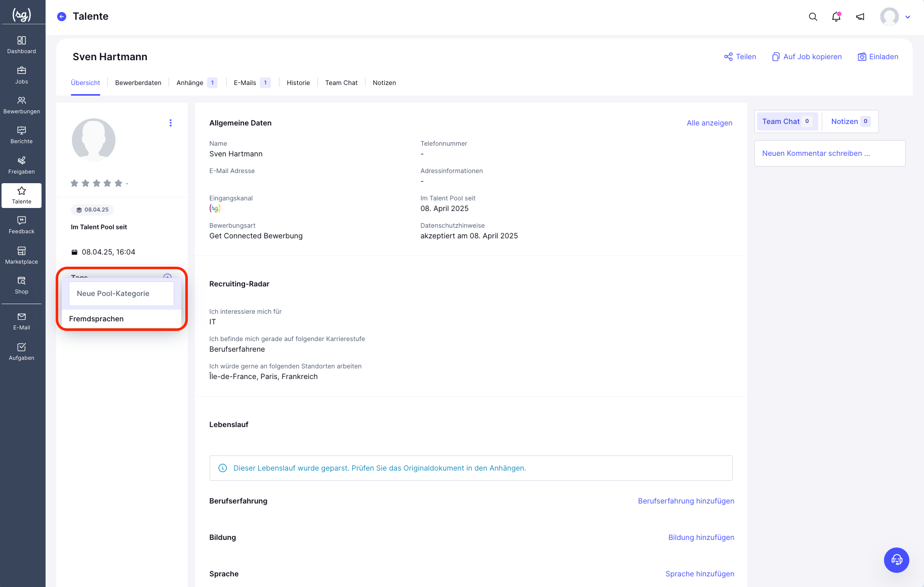The width and height of the screenshot is (924, 587).
Task: Click the support chat headset button
Action: coord(897,560)
